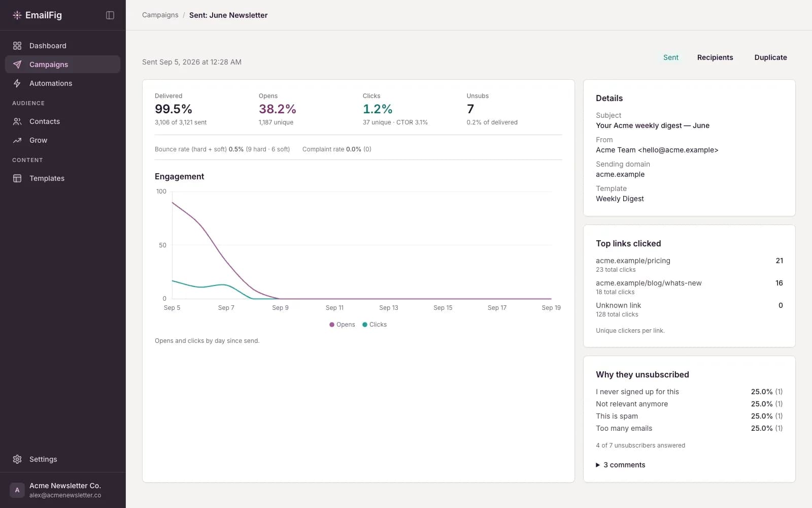Click the Automations lightning bolt icon
Viewport: 812px width, 508px height.
[x=17, y=83]
